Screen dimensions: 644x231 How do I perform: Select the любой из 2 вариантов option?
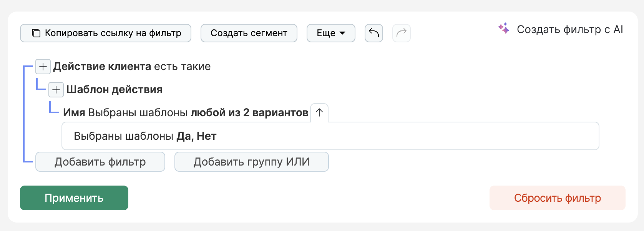[x=249, y=113]
